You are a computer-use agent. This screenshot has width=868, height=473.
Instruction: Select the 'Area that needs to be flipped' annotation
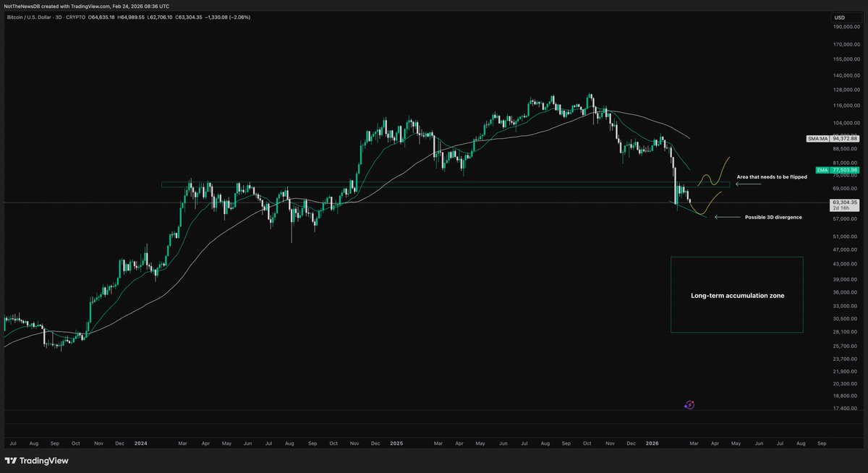pos(772,176)
